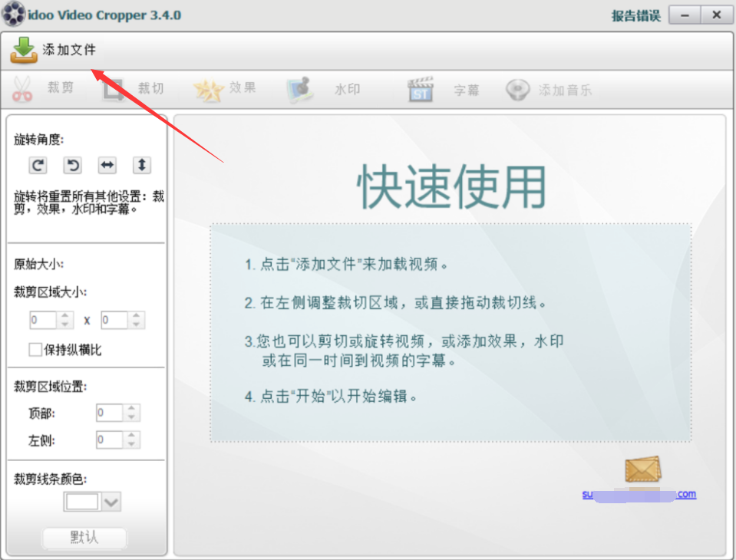Image resolution: width=736 pixels, height=560 pixels.
Task: Decrease 左侧 value with the down arrow
Action: pos(131,444)
